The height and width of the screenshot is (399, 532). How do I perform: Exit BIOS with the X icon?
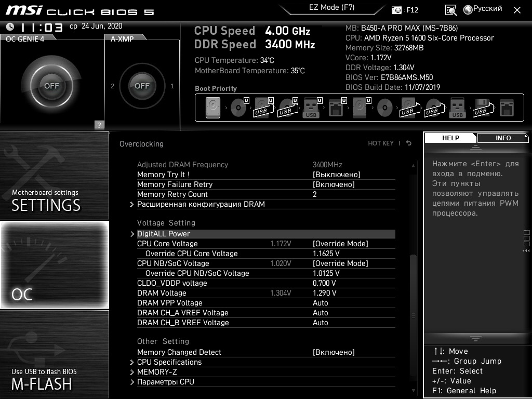click(x=517, y=10)
